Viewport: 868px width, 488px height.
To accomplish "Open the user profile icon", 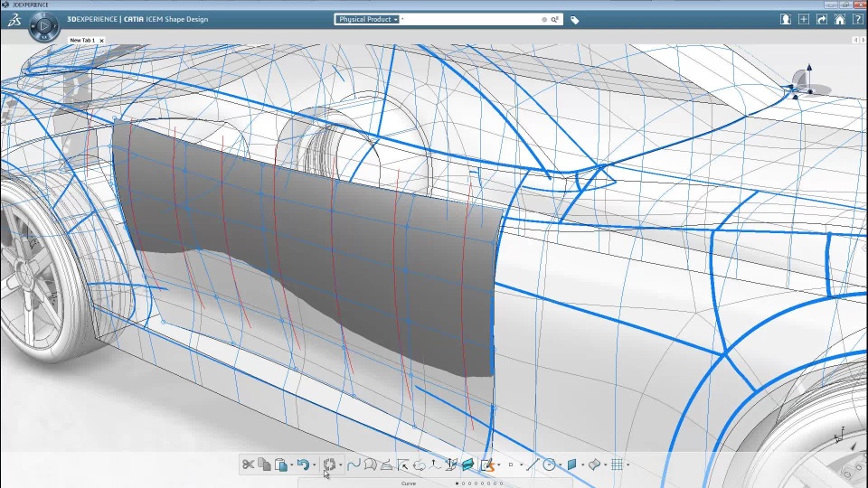I will coord(786,19).
